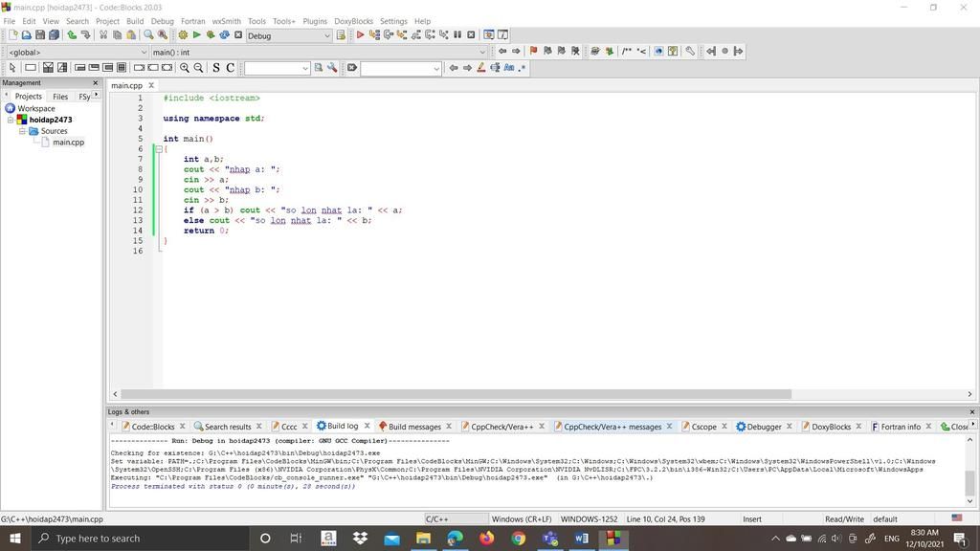980x551 pixels.
Task: Open the File menu
Action: point(10,21)
